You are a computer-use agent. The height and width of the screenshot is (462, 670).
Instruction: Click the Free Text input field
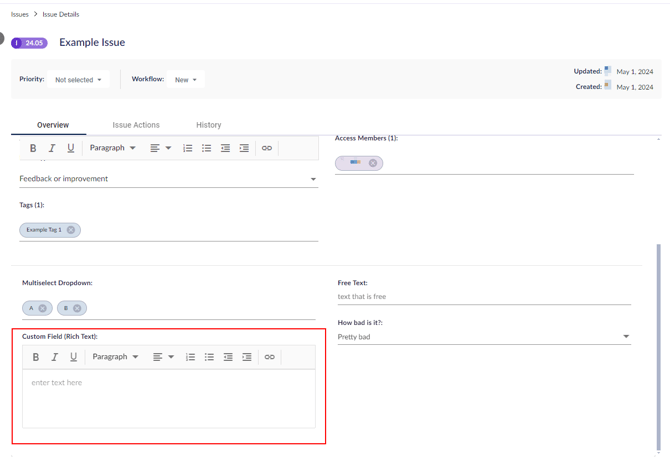[483, 297]
